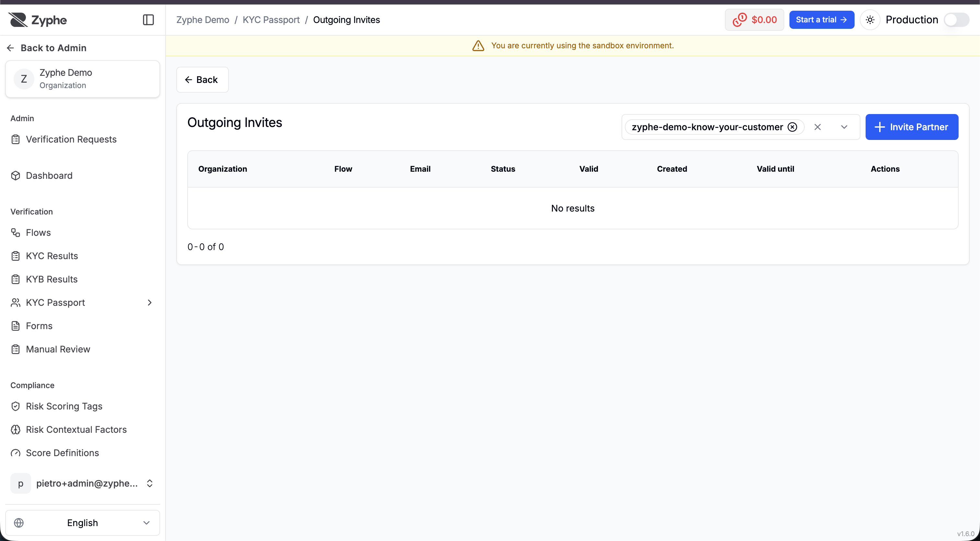Go to KYC Passport breadcrumb
980x541 pixels.
point(271,20)
